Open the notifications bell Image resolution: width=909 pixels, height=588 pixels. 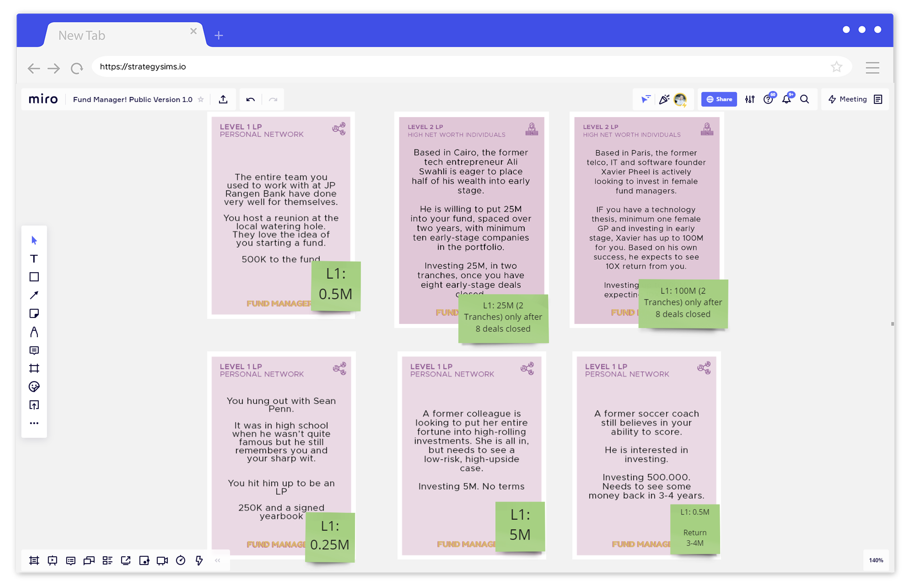(786, 99)
